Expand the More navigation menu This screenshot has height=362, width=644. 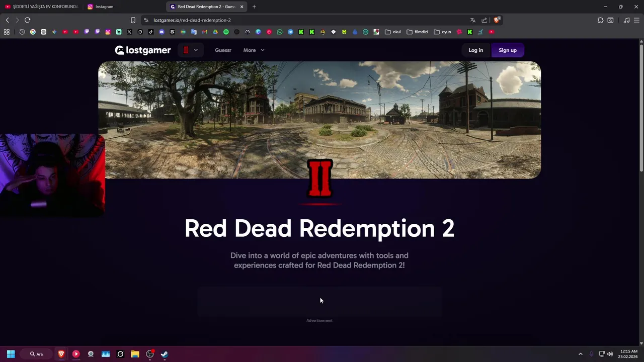coord(254,50)
